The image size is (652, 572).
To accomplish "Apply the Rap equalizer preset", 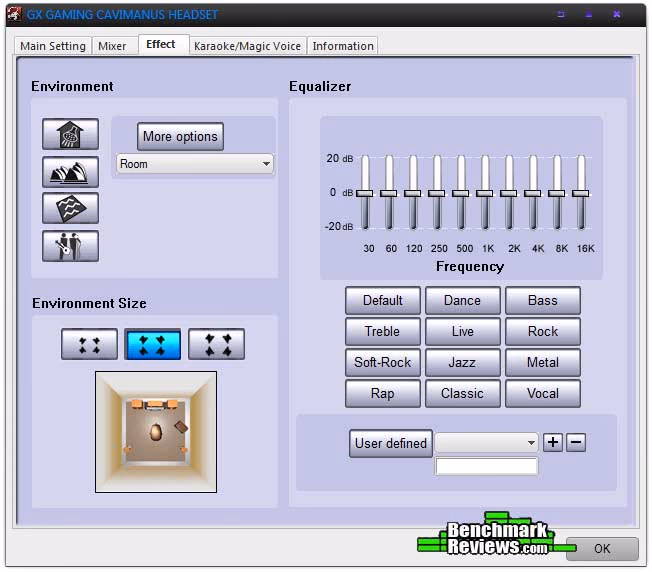I will 383,393.
